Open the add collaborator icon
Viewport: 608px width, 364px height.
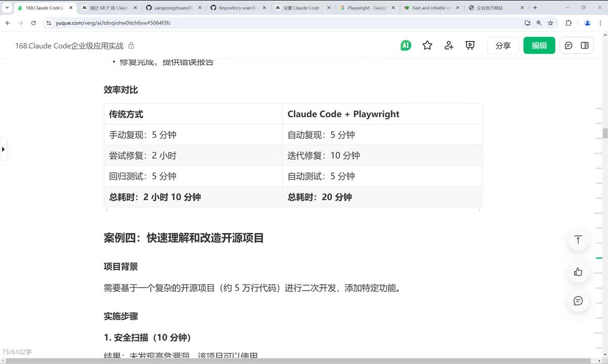pos(449,45)
